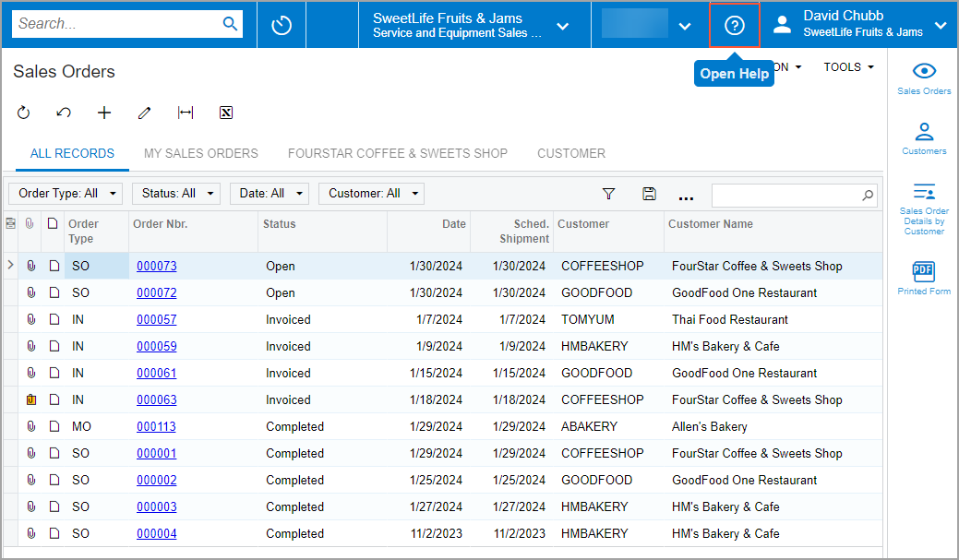
Task: Click the top-left Search input field
Action: [x=115, y=24]
